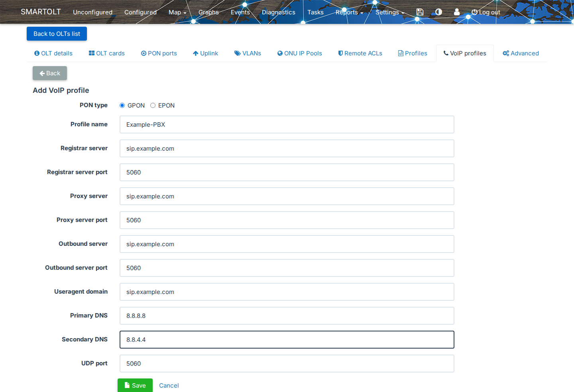
Task: Click Back to OLTs list button
Action: tap(57, 34)
